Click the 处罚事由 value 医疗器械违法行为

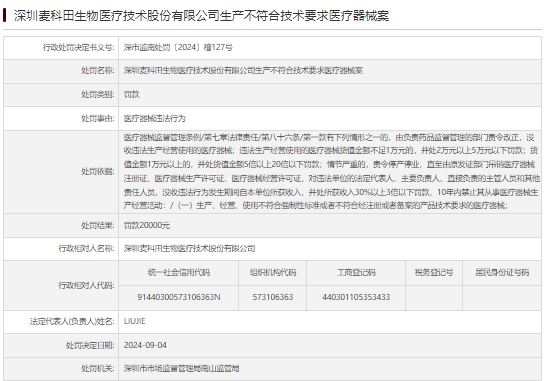155,119
